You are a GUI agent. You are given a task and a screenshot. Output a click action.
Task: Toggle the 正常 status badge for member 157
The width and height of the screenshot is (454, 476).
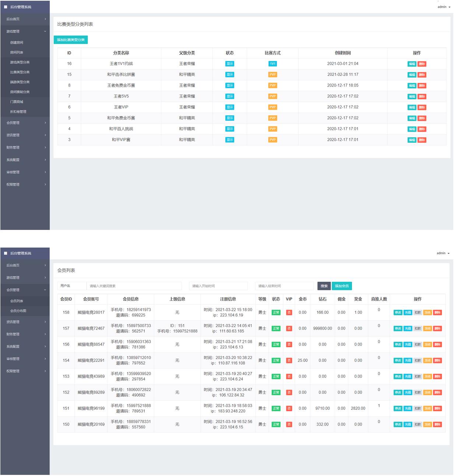coord(276,328)
